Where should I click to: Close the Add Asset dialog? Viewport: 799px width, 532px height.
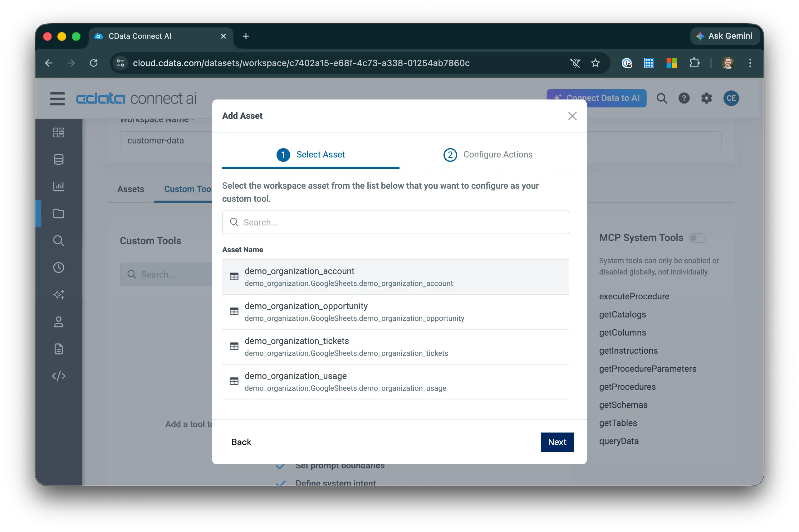point(572,116)
